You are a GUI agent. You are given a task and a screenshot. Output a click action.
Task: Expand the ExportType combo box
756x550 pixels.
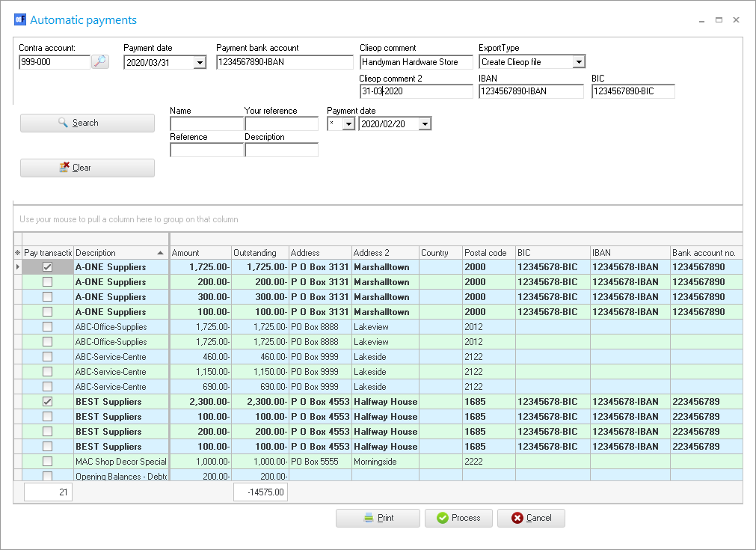coord(578,63)
